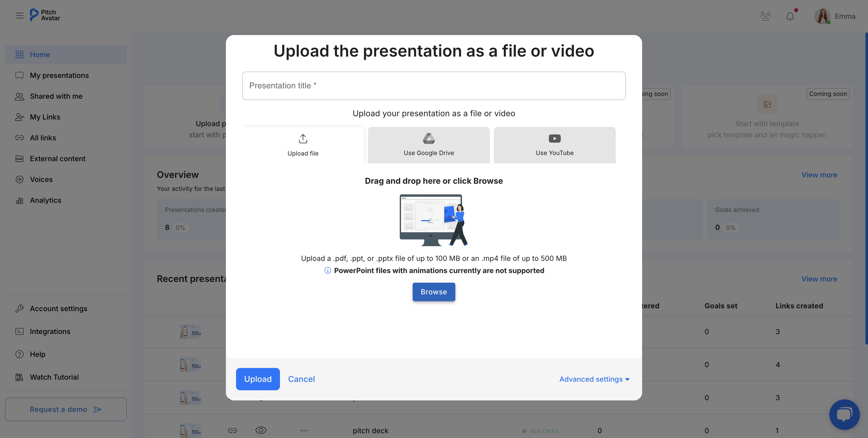Click the blue Upload button
The image size is (868, 438).
257,379
